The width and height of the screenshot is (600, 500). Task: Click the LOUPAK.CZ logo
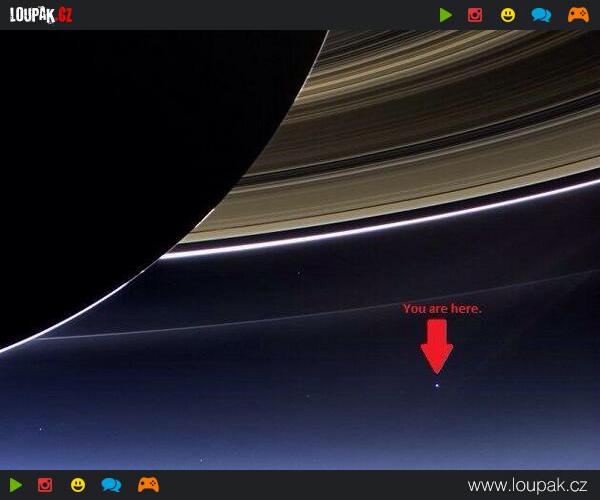40,15
